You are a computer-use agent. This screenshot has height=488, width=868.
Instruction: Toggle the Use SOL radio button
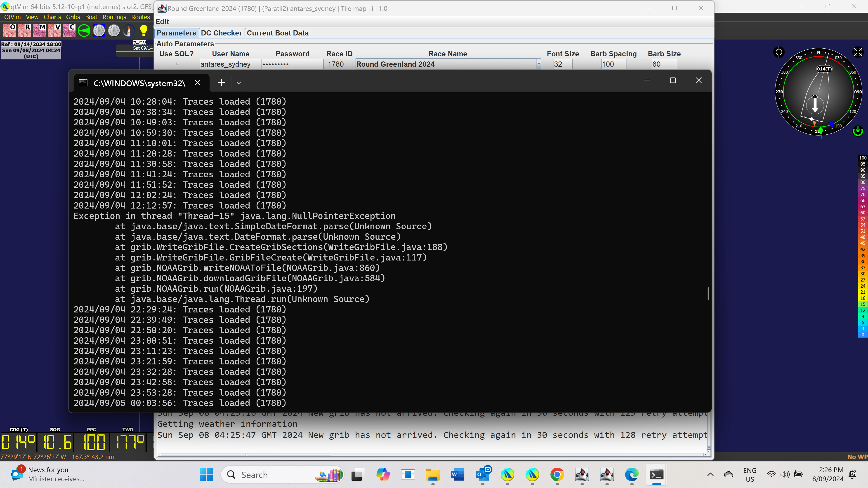[178, 64]
